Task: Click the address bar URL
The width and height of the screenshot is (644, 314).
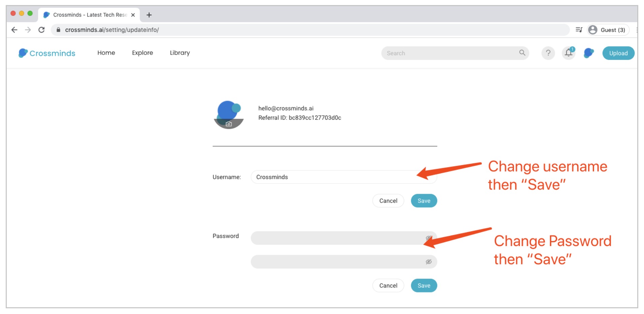Action: [x=112, y=30]
